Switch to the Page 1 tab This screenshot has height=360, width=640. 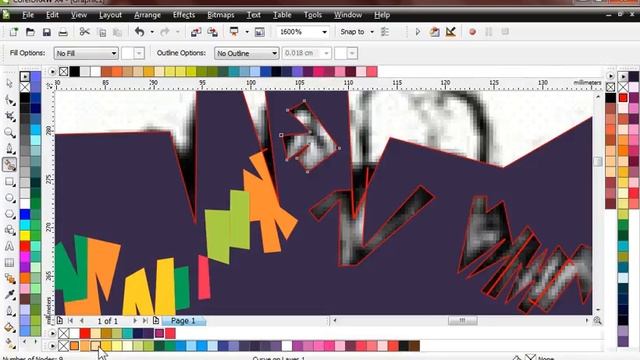183,321
